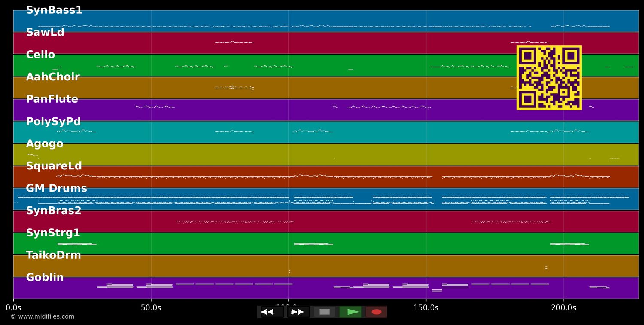The image size is (644, 325).
Task: Click the yellow QR code
Action: pos(549,78)
